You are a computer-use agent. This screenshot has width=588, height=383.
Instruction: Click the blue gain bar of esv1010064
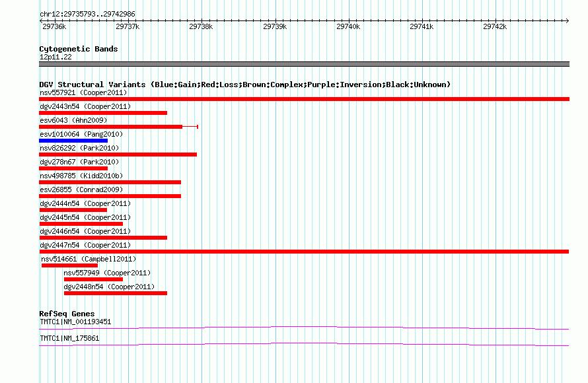tap(73, 141)
